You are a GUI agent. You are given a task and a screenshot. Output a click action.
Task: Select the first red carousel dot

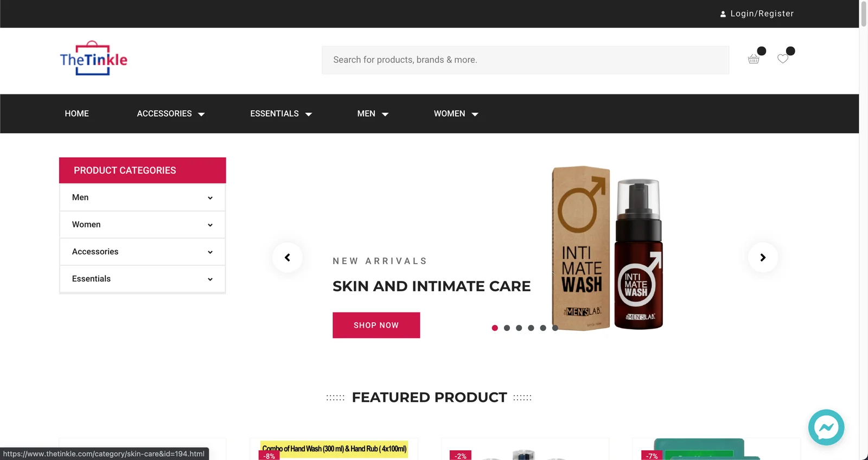[x=495, y=328]
